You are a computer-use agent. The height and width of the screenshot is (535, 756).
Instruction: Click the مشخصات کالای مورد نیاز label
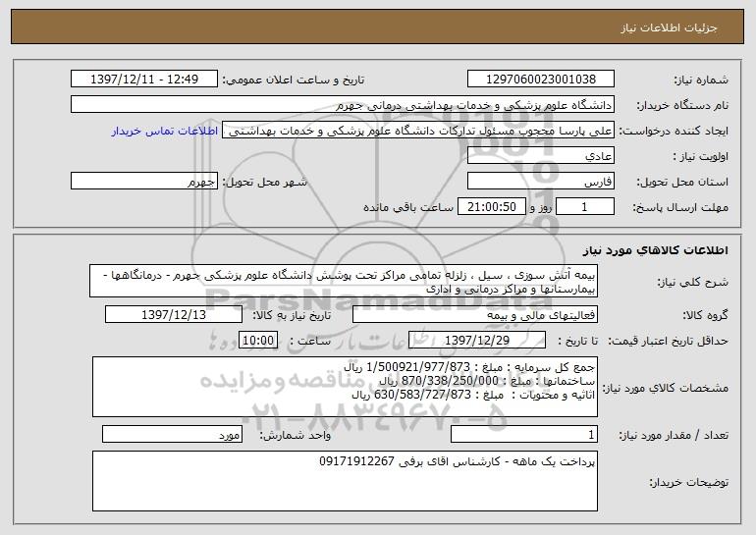coord(666,388)
